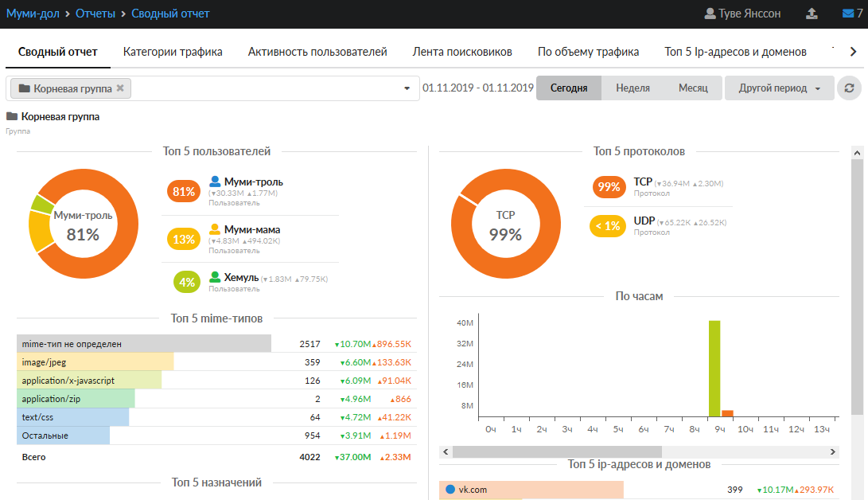The image size is (868, 500).
Task: Remove the Корневая группа tag
Action: point(120,88)
